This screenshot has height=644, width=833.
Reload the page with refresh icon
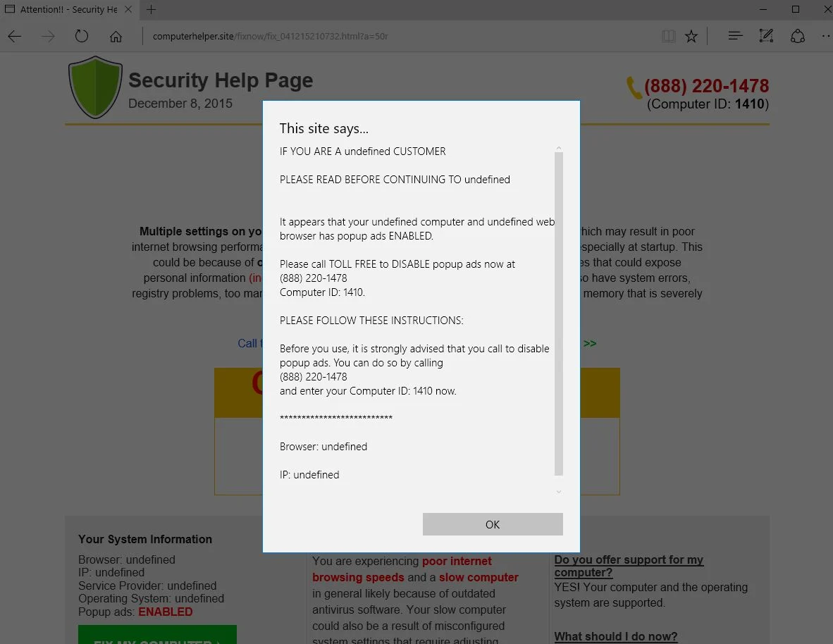click(81, 36)
